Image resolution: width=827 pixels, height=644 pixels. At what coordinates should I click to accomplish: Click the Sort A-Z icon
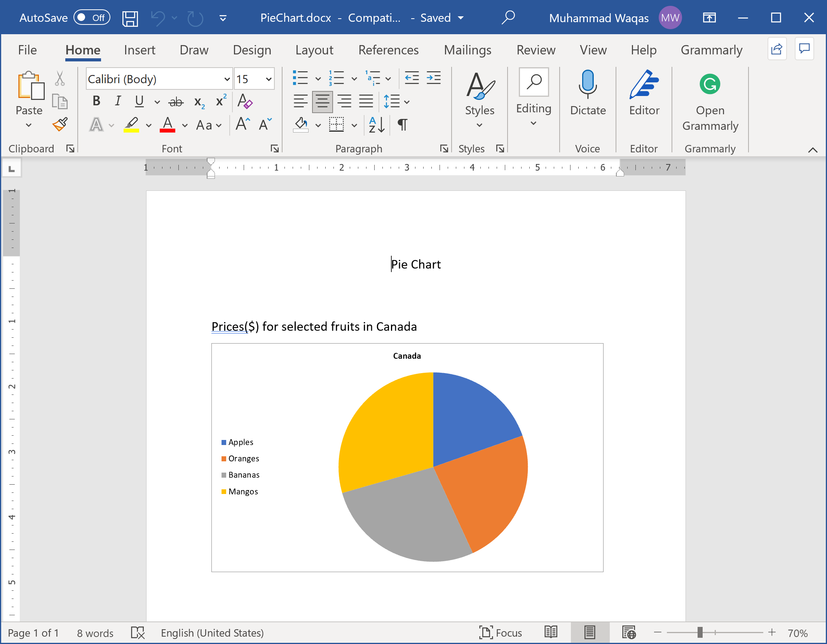pos(376,125)
